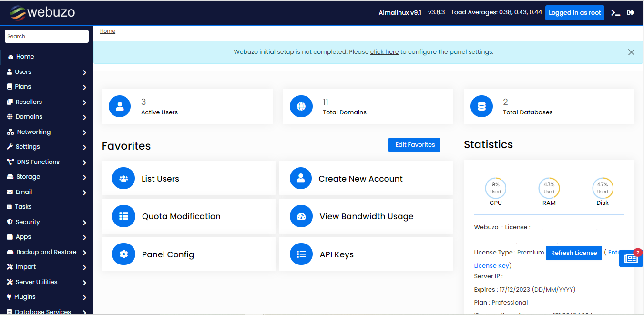Open the Enter License Key link
Image resolution: width=644 pixels, height=315 pixels.
pos(491,265)
